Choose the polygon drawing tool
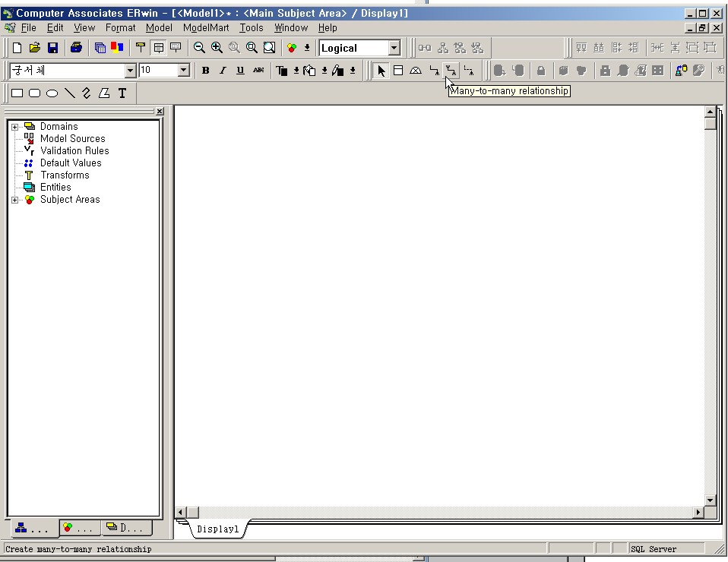Screen dimensions: 728x562 [104, 93]
